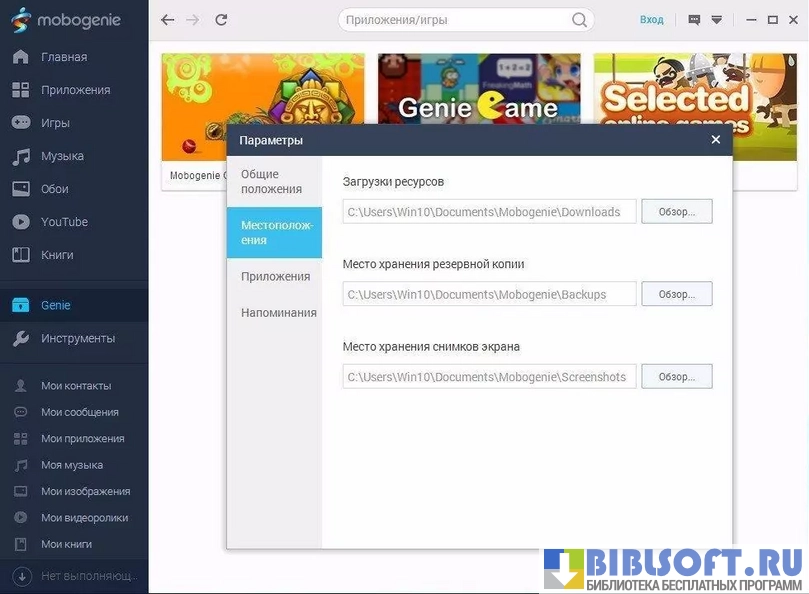Viewport: 809px width, 594px height.
Task: Open Книги via the book icon
Action: click(20, 255)
